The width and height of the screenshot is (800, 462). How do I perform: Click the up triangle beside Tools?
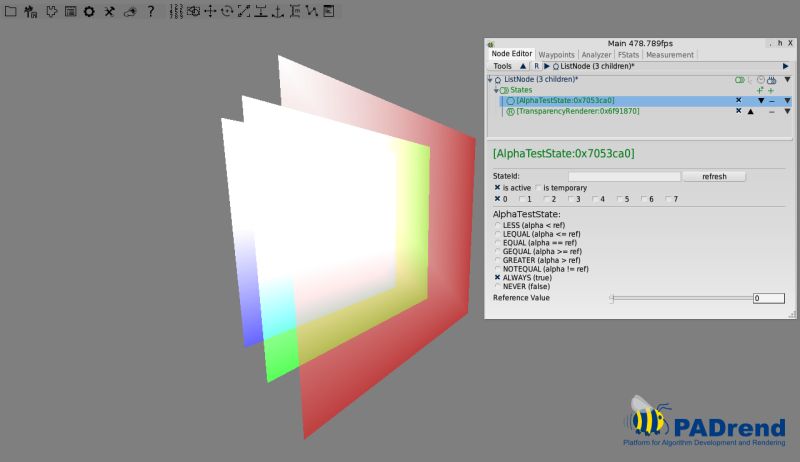pos(523,66)
